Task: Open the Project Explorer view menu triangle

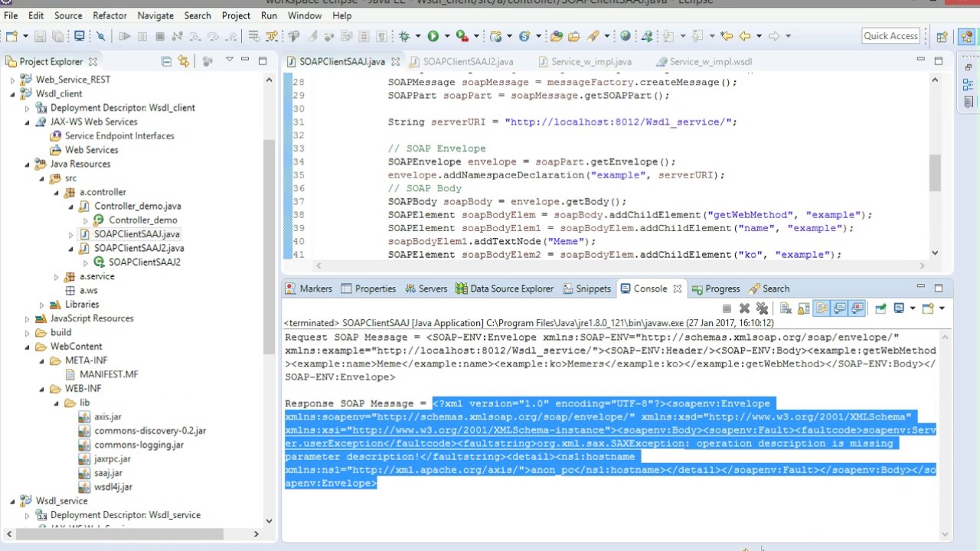Action: [x=229, y=60]
